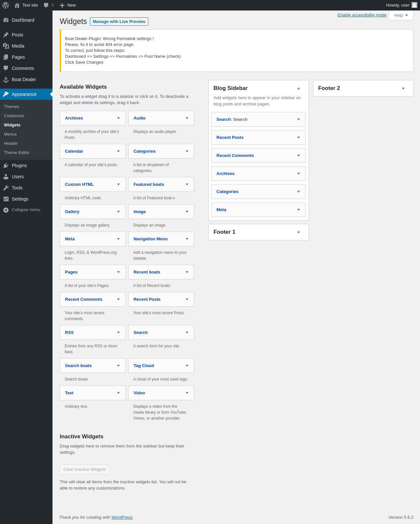
Task: Click the WordPress logo icon
Action: pyautogui.click(x=6, y=5)
